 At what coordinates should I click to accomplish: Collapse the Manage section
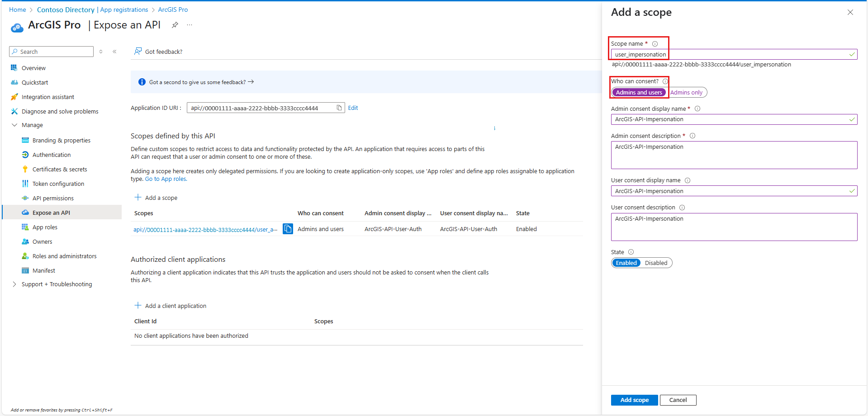14,125
